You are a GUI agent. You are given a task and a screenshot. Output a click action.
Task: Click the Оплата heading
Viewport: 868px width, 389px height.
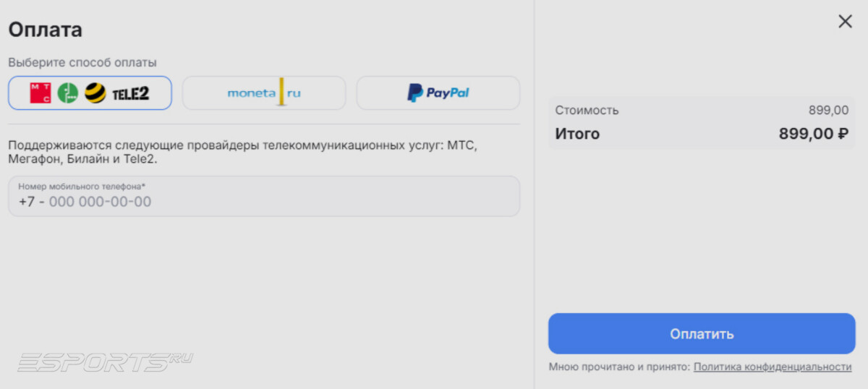45,30
